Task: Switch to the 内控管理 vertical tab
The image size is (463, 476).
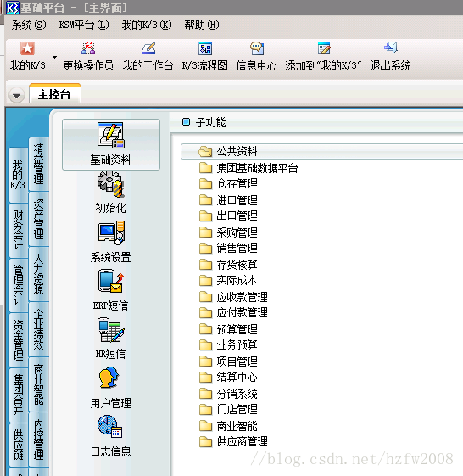Action: pyautogui.click(x=39, y=440)
